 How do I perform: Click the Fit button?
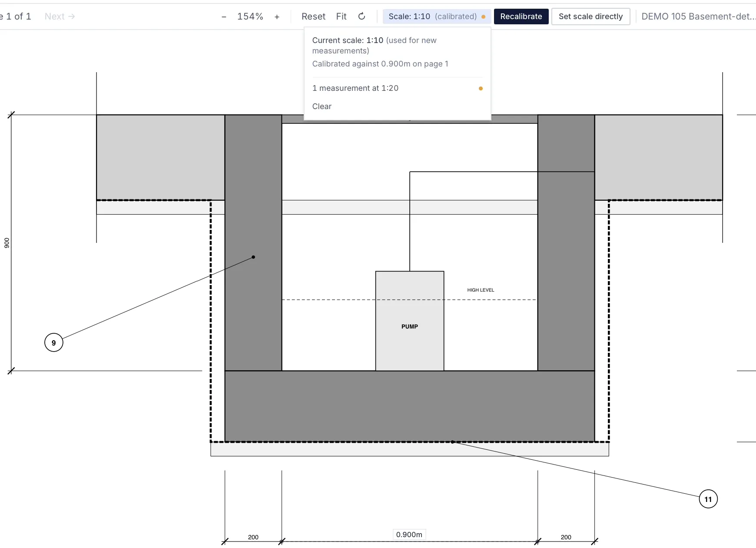341,17
